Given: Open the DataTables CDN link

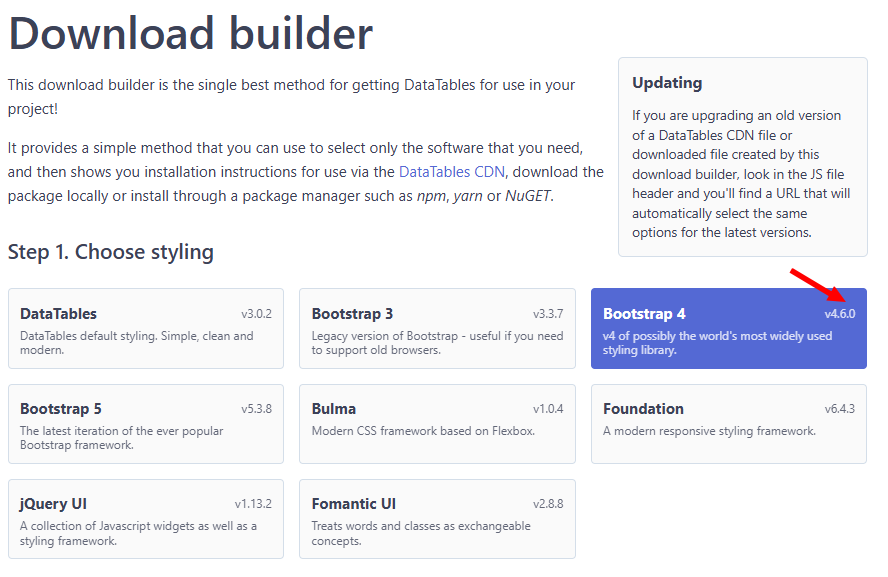Looking at the screenshot, I should (x=451, y=172).
